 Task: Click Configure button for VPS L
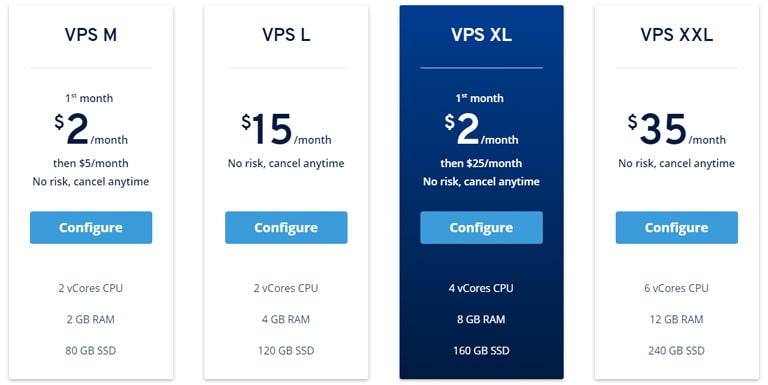tap(286, 227)
